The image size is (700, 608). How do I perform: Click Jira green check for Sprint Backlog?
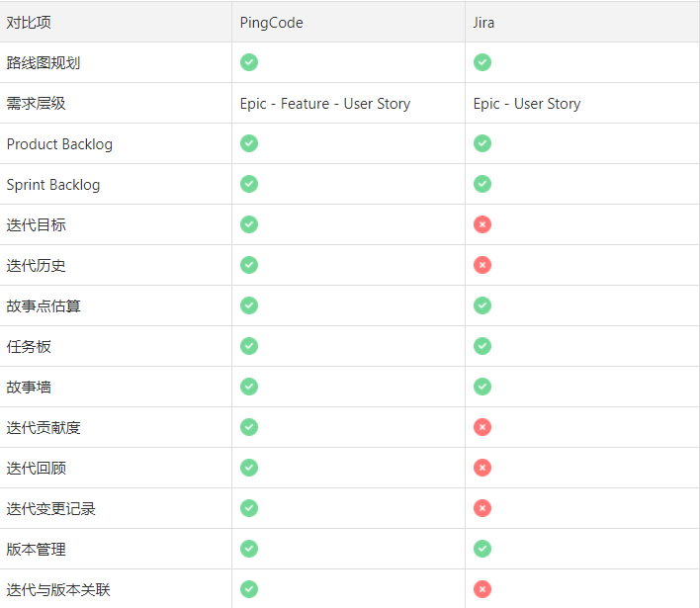482,184
